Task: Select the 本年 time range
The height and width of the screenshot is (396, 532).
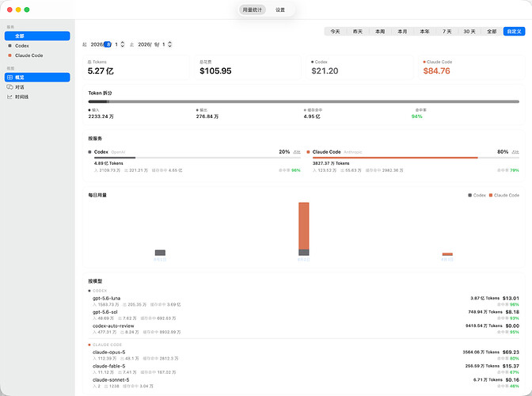Action: pyautogui.click(x=425, y=32)
